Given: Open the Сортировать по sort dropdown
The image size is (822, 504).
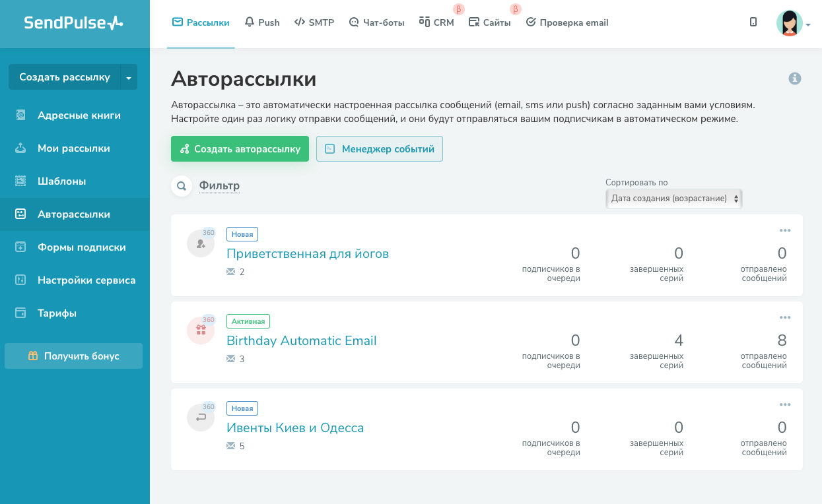Looking at the screenshot, I should coord(673,199).
